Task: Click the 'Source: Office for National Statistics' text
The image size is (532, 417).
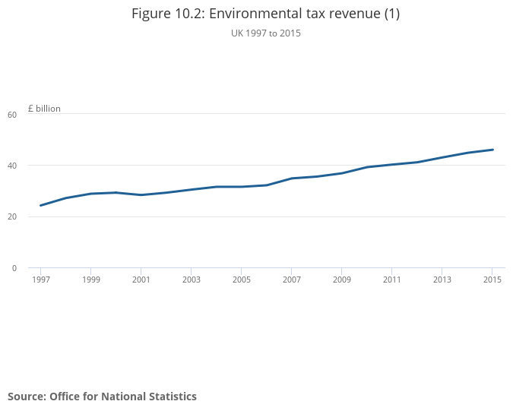Action: point(102,396)
